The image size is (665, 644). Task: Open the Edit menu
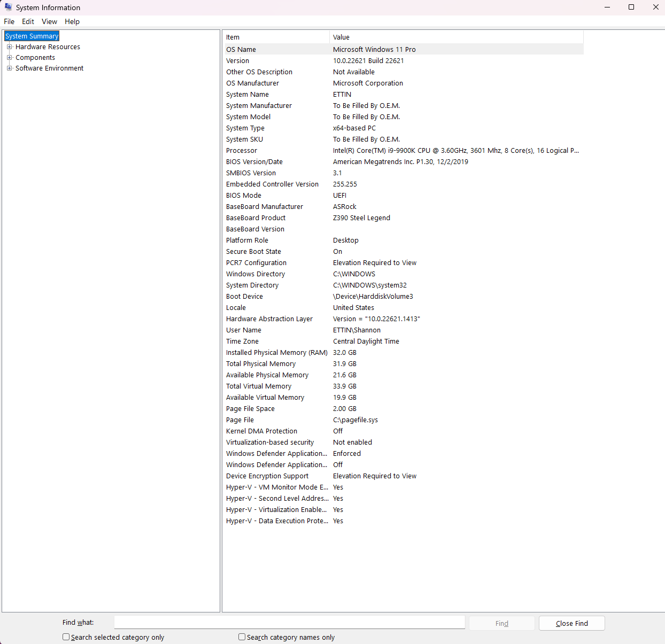28,21
